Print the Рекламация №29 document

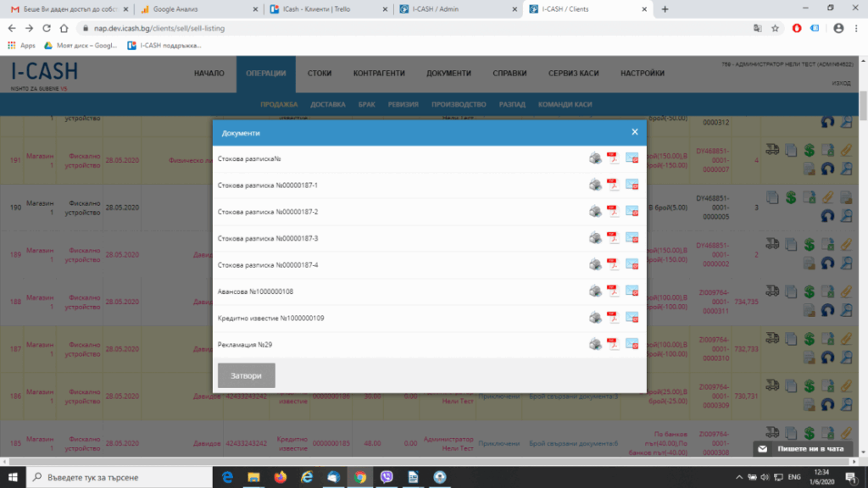tap(596, 345)
